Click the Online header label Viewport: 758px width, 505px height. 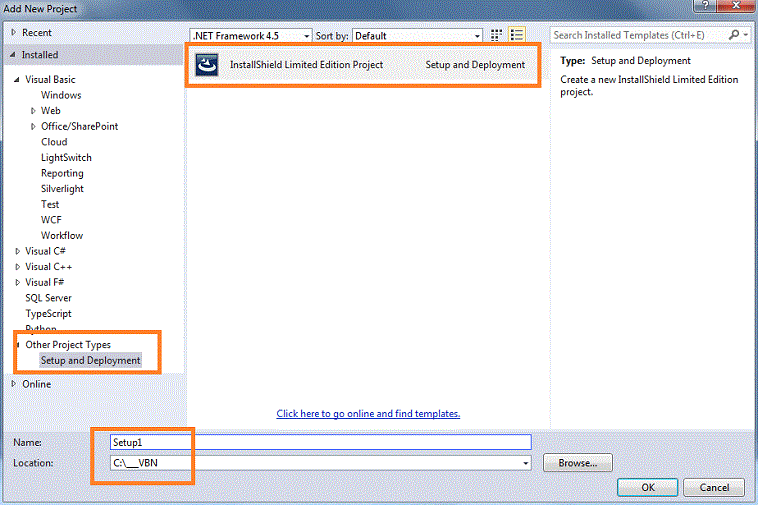(x=37, y=384)
